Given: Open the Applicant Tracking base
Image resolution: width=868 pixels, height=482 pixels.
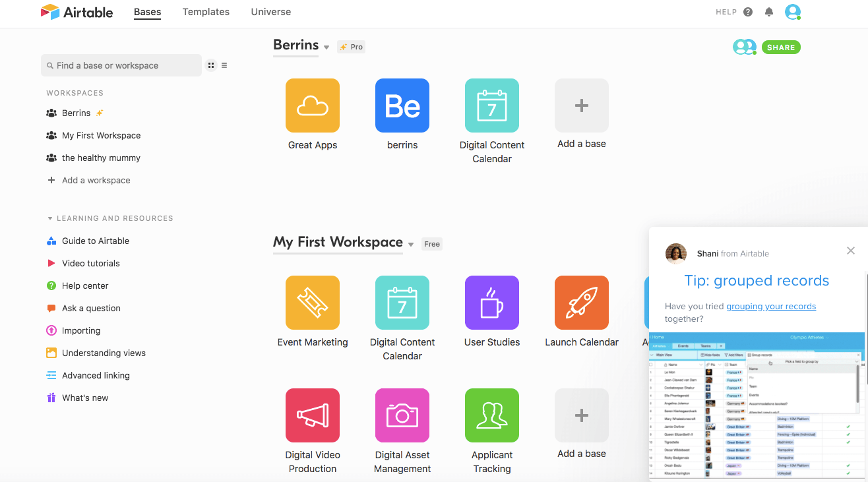Looking at the screenshot, I should tap(492, 415).
